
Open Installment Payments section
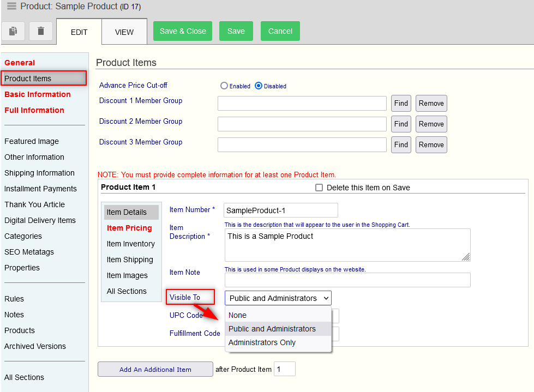point(40,189)
